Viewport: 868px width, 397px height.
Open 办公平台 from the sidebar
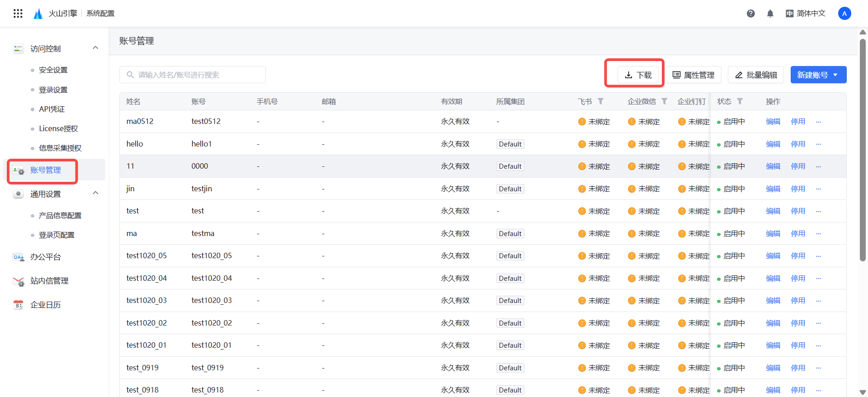click(45, 257)
